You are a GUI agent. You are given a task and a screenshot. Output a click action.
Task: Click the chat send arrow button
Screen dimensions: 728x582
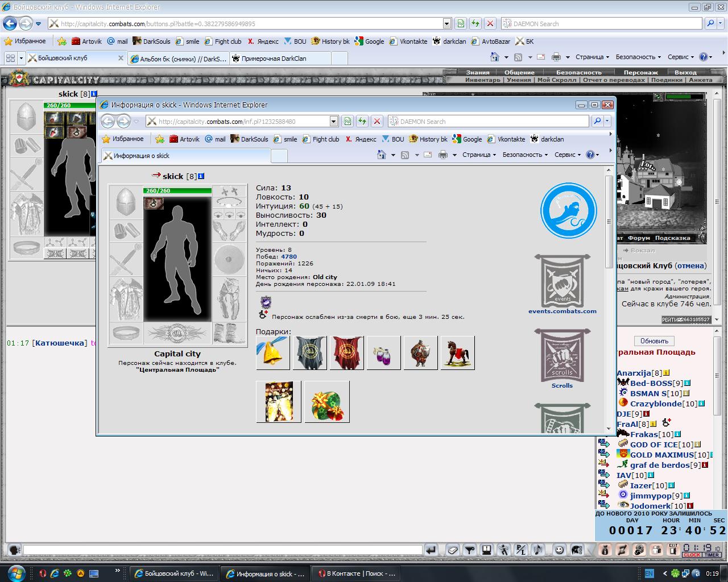(x=431, y=550)
